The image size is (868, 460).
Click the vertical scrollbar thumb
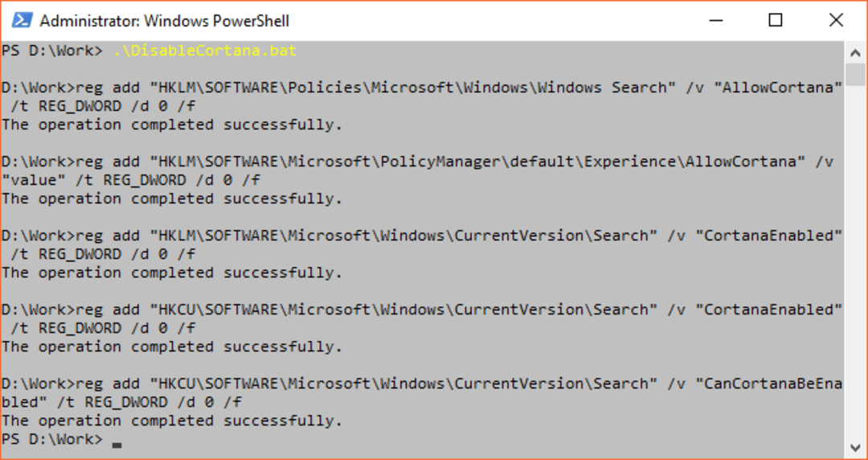(x=855, y=75)
